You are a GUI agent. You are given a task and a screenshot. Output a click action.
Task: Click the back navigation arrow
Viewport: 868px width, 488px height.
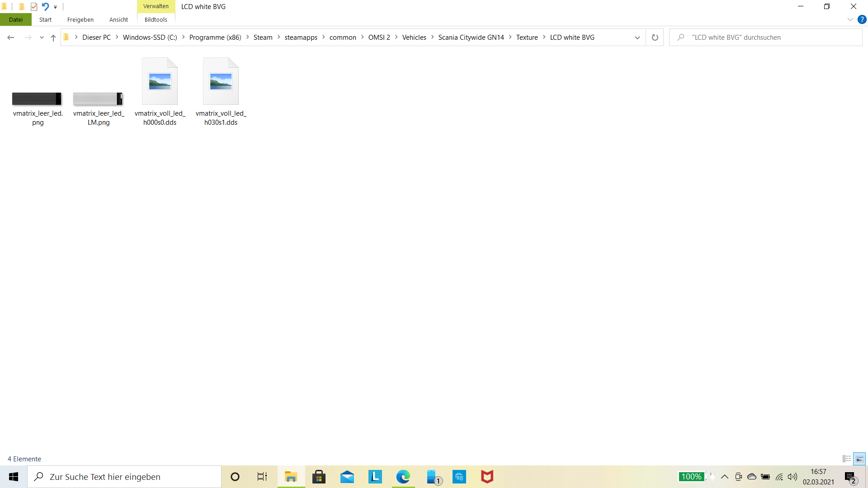[11, 38]
